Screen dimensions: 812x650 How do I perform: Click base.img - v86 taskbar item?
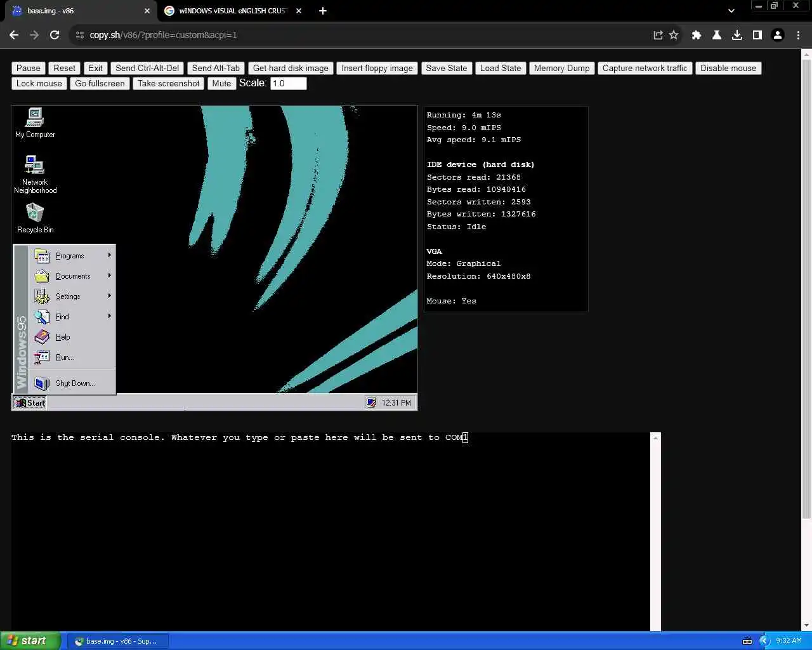click(x=118, y=641)
